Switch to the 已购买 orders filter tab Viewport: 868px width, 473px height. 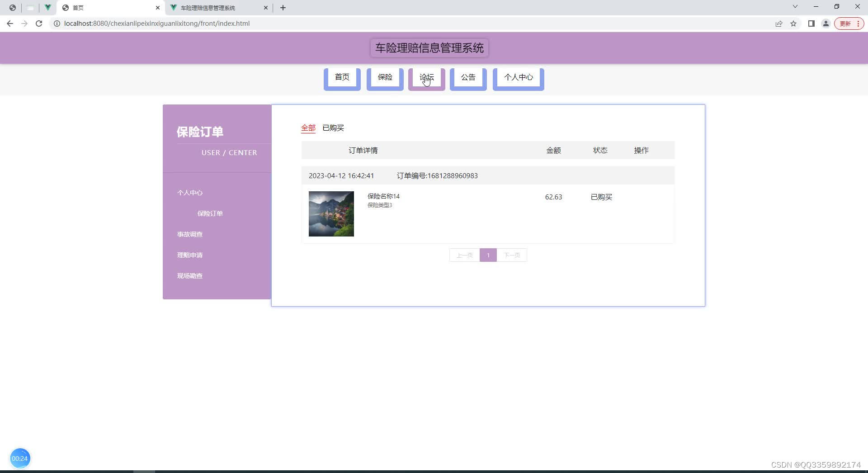pos(333,128)
